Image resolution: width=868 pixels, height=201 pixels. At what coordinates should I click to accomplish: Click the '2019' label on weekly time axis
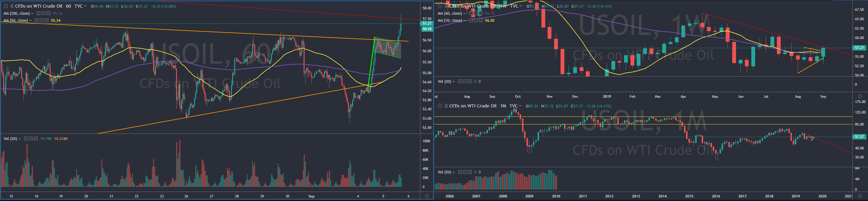pos(607,97)
